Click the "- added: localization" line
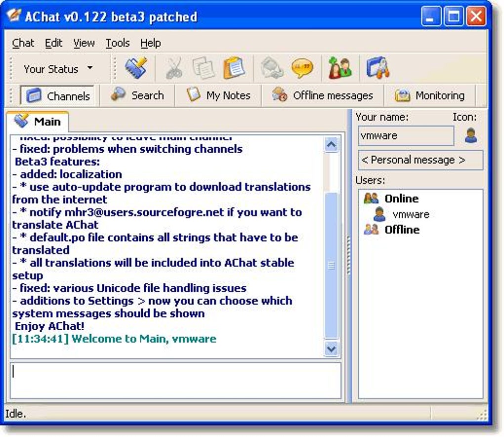 click(x=67, y=175)
